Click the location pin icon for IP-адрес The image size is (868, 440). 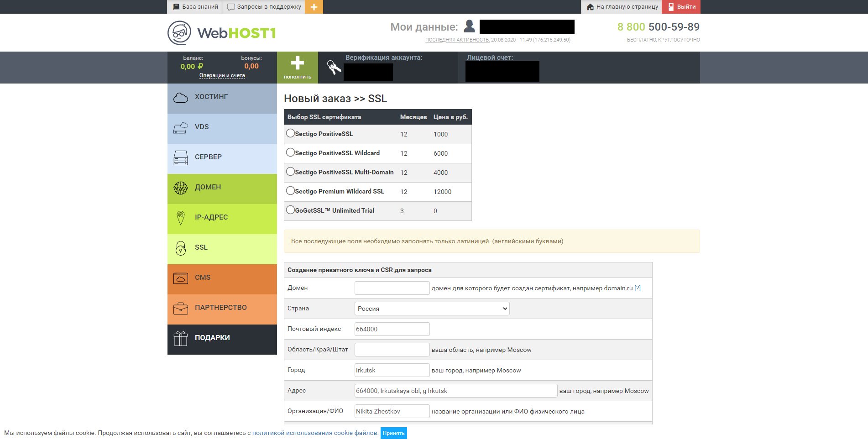click(x=181, y=218)
